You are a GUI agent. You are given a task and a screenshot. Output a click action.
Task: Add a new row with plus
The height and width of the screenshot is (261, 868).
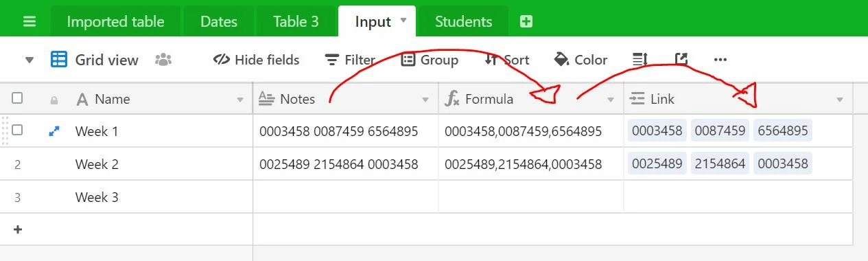[x=18, y=229]
